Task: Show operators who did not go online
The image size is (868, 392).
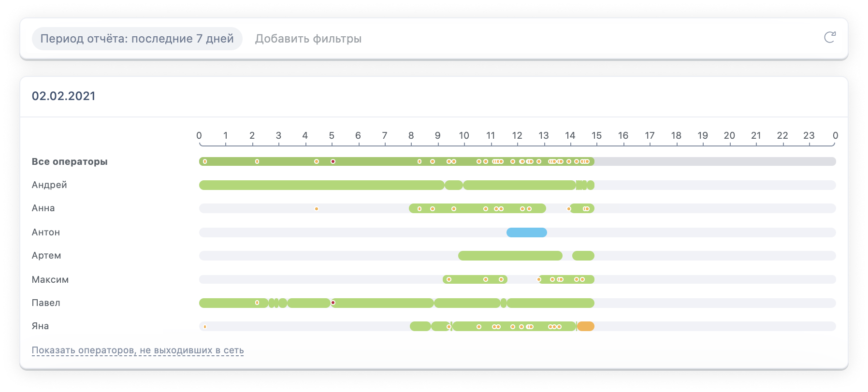Action: pyautogui.click(x=138, y=350)
